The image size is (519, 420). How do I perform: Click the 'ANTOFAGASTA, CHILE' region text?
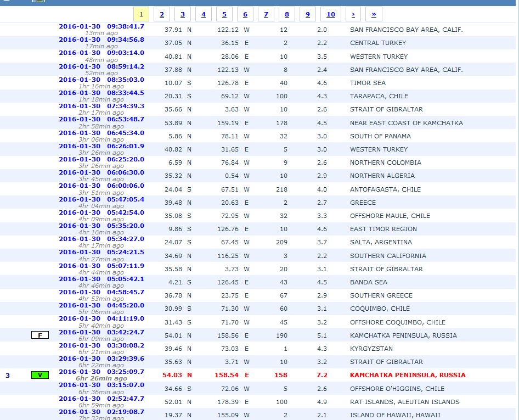385,190
